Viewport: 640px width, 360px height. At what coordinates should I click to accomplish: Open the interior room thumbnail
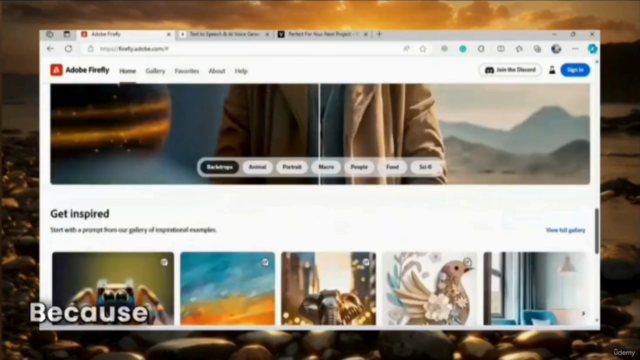click(536, 289)
